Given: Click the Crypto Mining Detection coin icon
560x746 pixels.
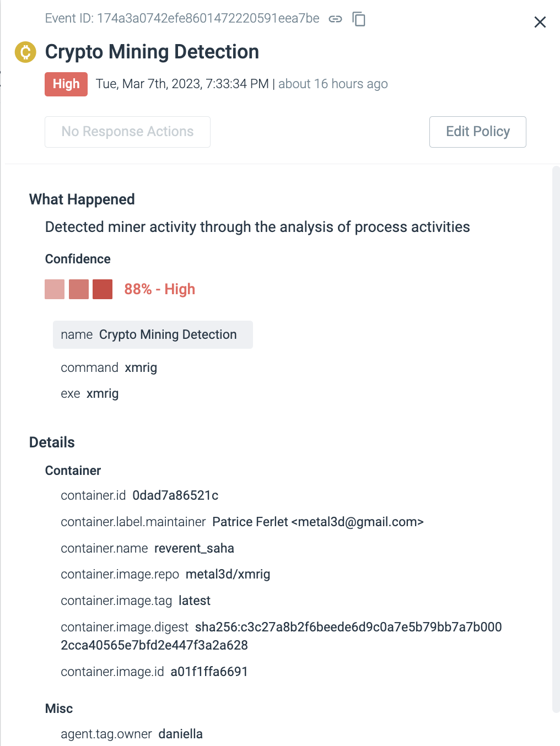Looking at the screenshot, I should click(25, 52).
